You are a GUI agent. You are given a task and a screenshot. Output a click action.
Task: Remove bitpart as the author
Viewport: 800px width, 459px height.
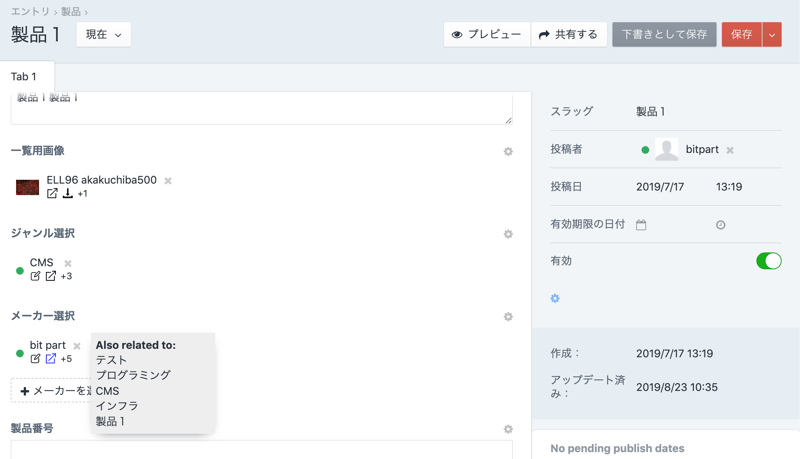point(730,150)
